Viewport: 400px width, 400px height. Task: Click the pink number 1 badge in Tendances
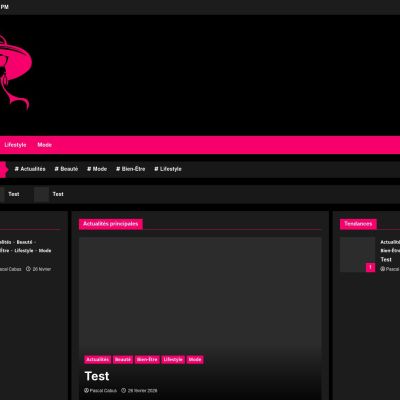pyautogui.click(x=370, y=267)
